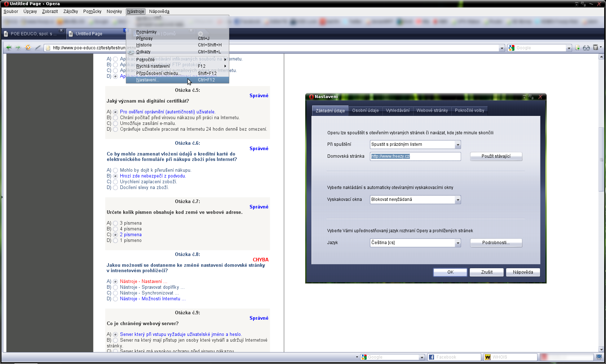
Task: Expand the Jazyk language dropdown
Action: (x=457, y=243)
